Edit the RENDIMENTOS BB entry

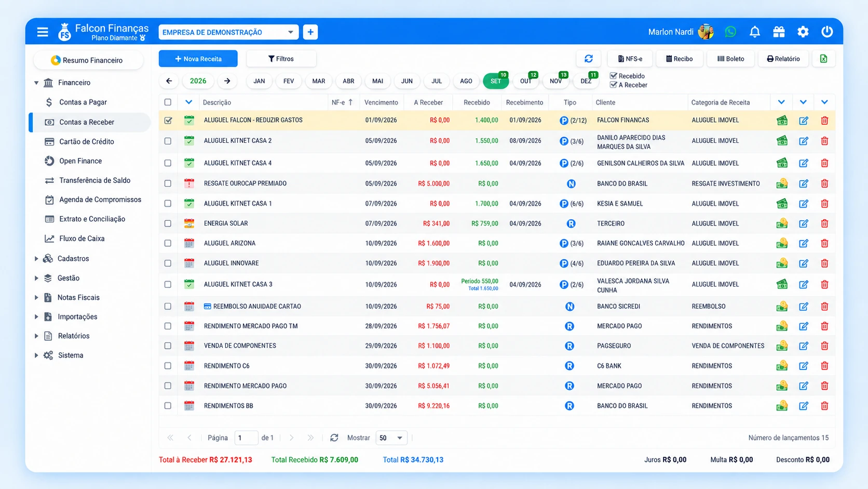pyautogui.click(x=804, y=406)
